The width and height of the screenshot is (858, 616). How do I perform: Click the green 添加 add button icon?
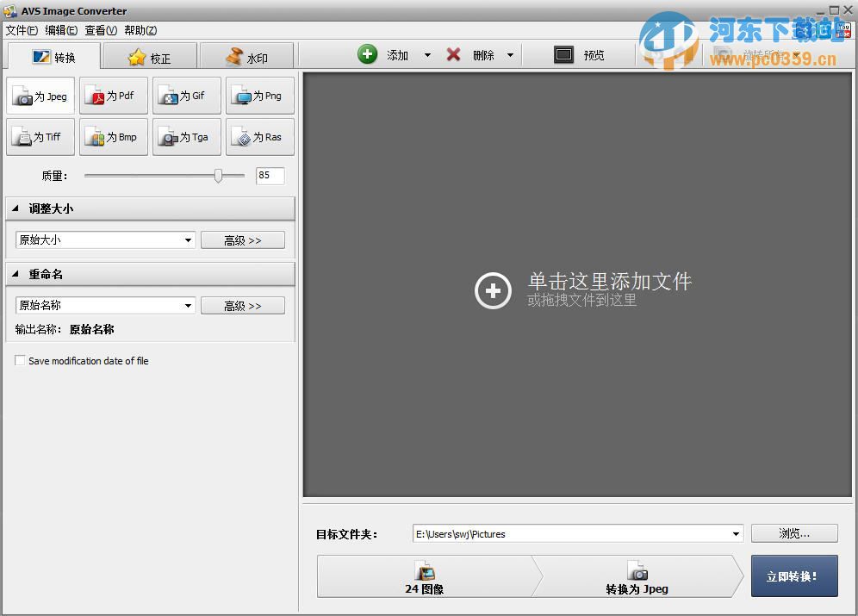(x=368, y=54)
